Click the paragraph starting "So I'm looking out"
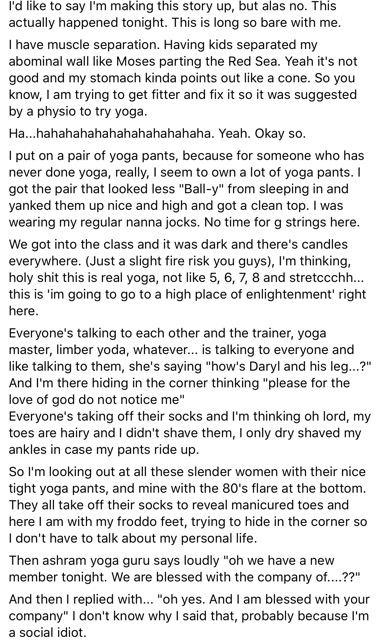The height and width of the screenshot is (640, 383). point(188,505)
